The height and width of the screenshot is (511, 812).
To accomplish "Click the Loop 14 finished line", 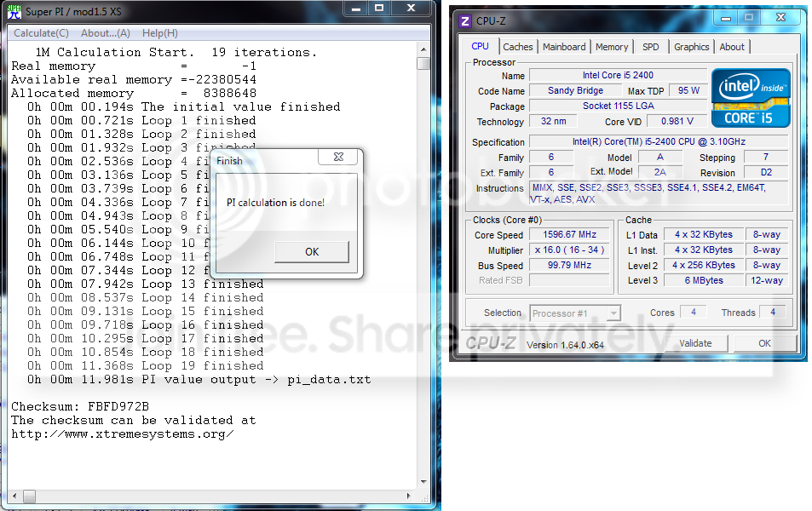I will point(146,298).
